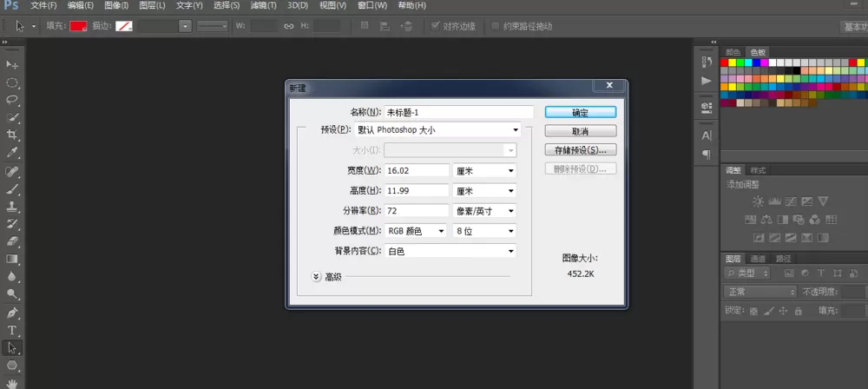This screenshot has height=389, width=868.
Task: Select the Gradient tool
Action: coord(11,259)
